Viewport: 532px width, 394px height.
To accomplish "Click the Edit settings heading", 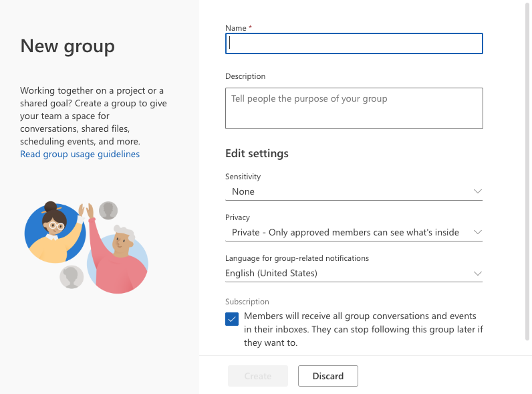I will click(x=257, y=154).
